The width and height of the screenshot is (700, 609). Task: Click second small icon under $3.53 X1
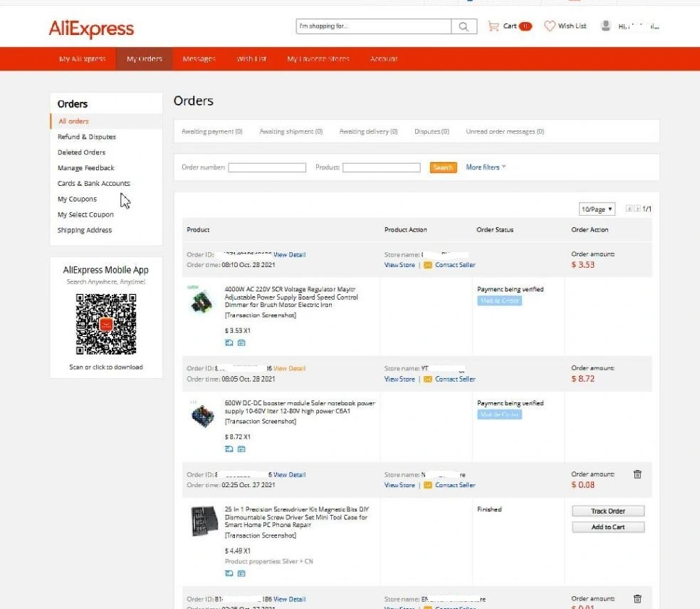tap(241, 343)
